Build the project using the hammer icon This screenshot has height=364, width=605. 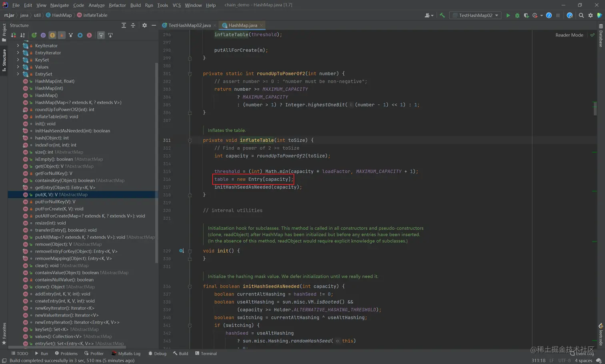coord(442,15)
